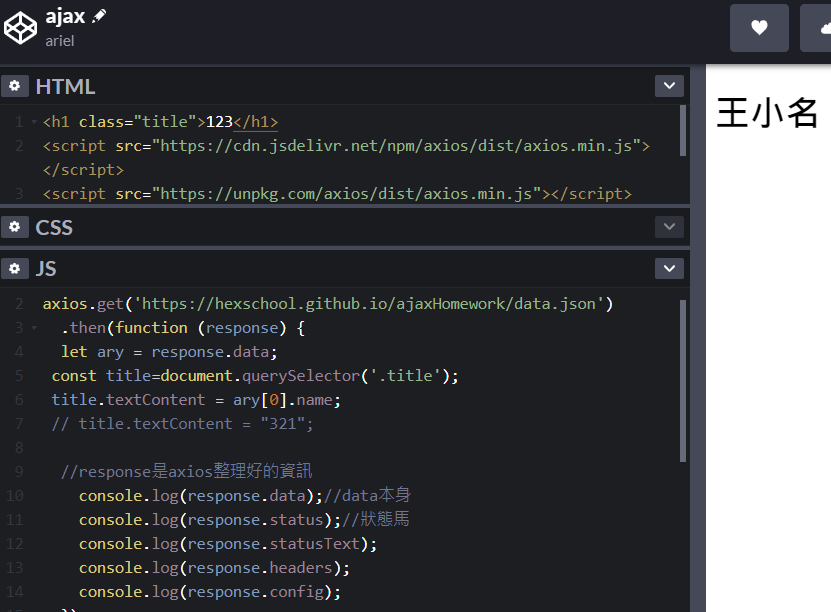Expand the HTML panel dropdown chevron
Image resolution: width=831 pixels, height=612 pixels.
[x=669, y=86]
